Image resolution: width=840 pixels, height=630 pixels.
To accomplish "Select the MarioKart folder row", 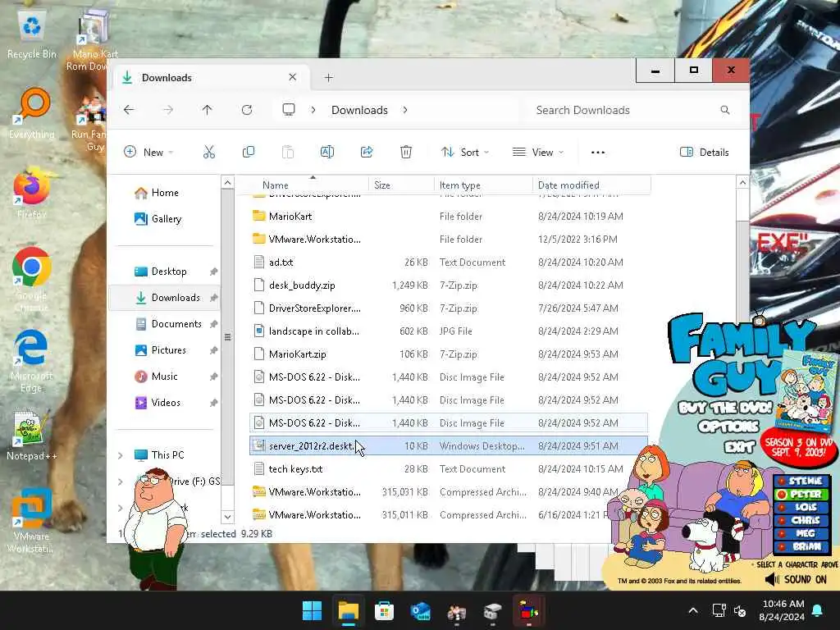I will click(x=449, y=217).
